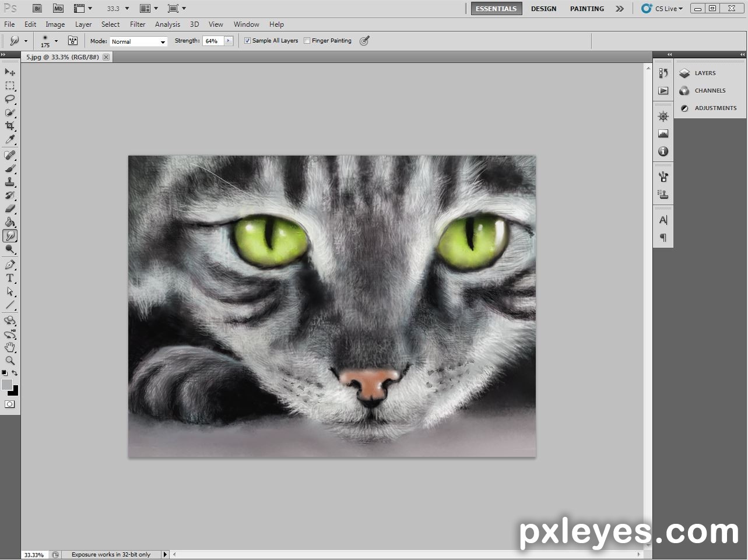Toggle Quick Mask mode
Image resolution: width=748 pixels, height=560 pixels.
click(x=10, y=404)
